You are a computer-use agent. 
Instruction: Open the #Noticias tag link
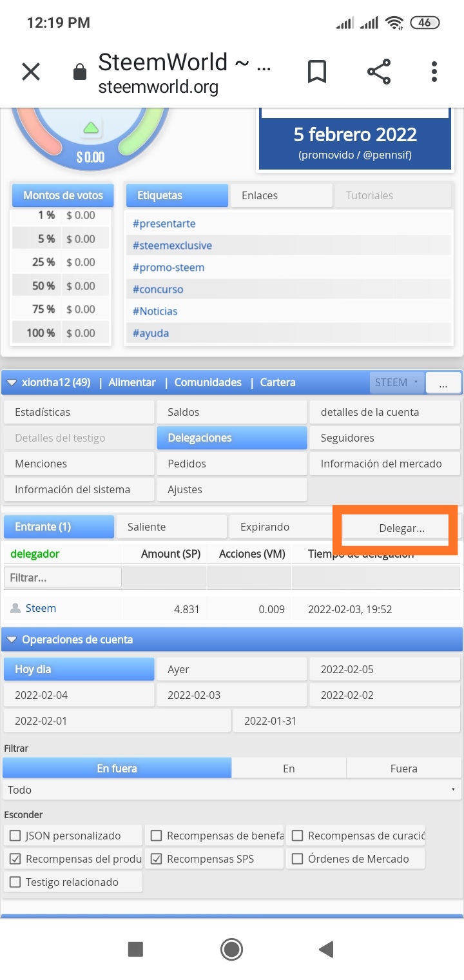point(155,311)
